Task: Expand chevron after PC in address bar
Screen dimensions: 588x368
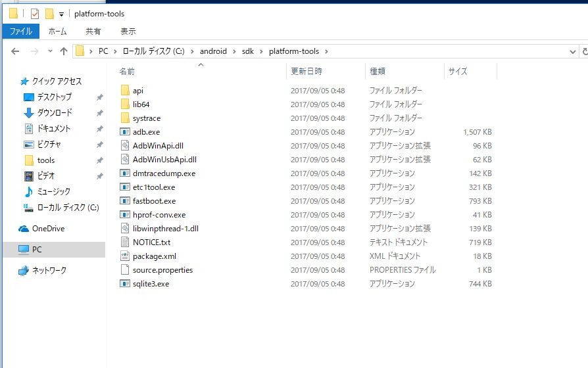Action: 115,51
